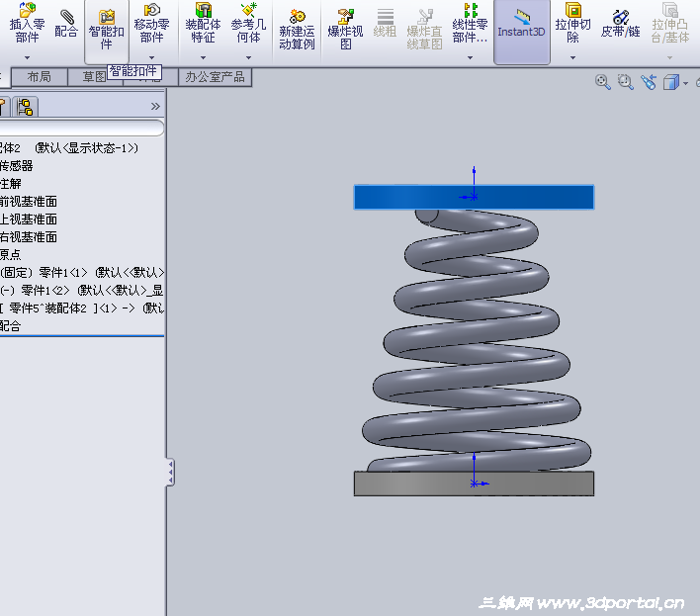Select 注解 (Annotations) in the tree

click(11, 184)
